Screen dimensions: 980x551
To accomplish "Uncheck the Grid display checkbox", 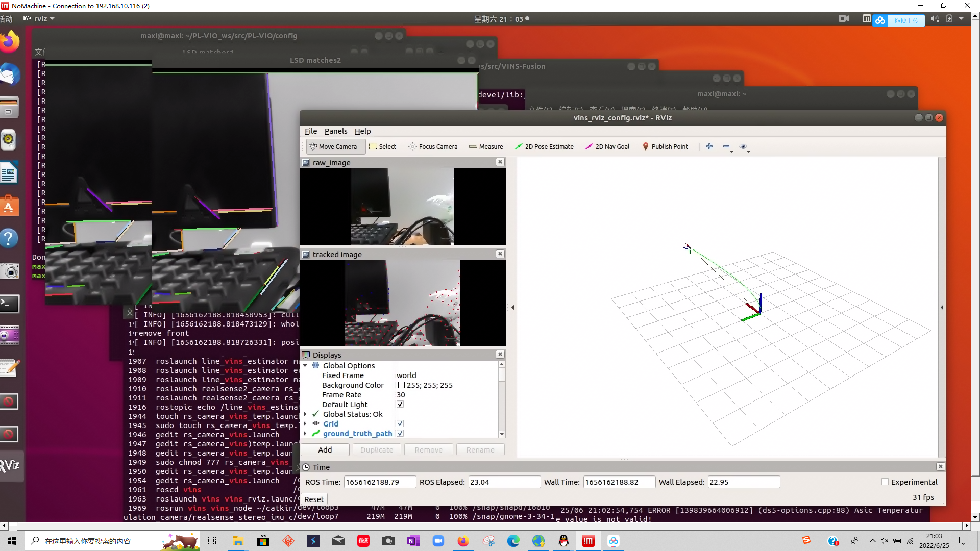I will tap(400, 424).
